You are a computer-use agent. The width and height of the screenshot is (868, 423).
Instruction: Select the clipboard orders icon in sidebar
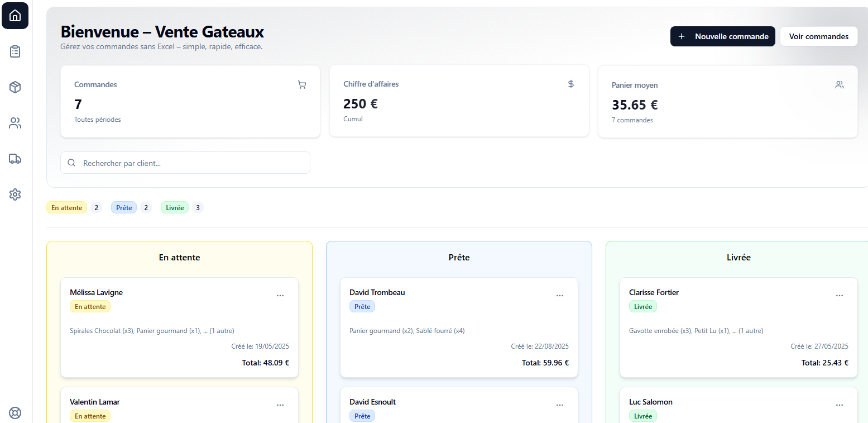(15, 51)
